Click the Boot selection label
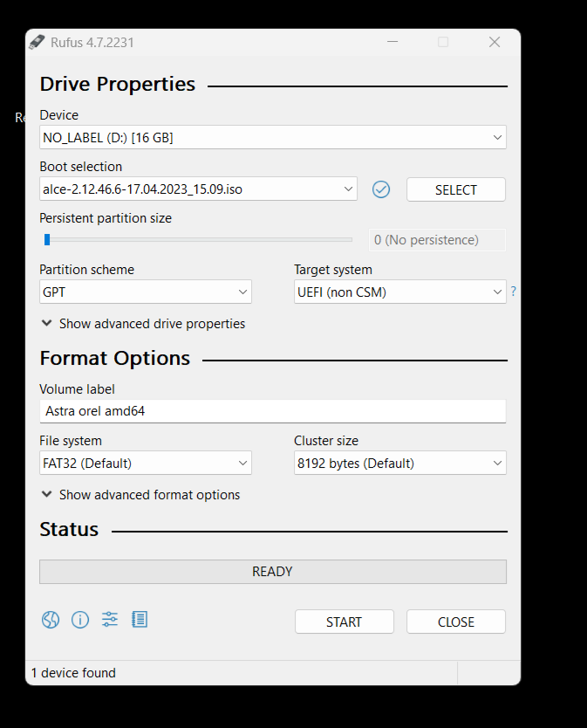This screenshot has height=728, width=587. (81, 167)
